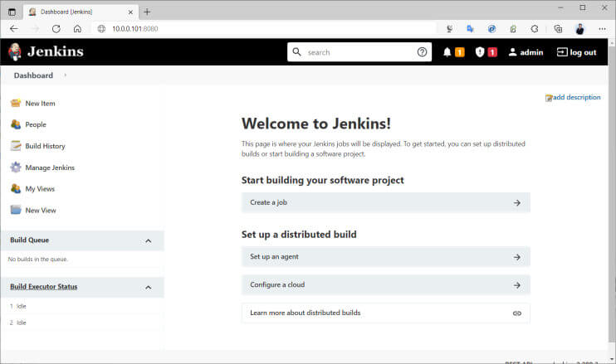This screenshot has height=364, width=616.
Task: Click the search help question-mark icon
Action: coord(422,52)
